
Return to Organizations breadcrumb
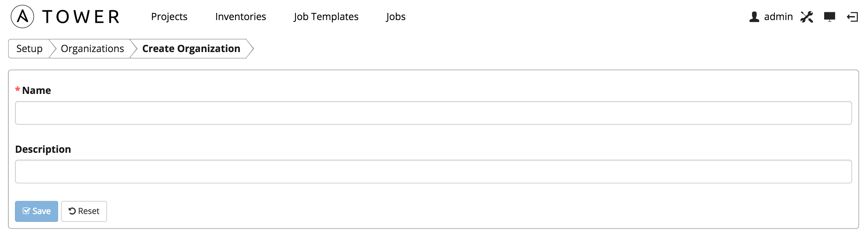[x=92, y=49]
